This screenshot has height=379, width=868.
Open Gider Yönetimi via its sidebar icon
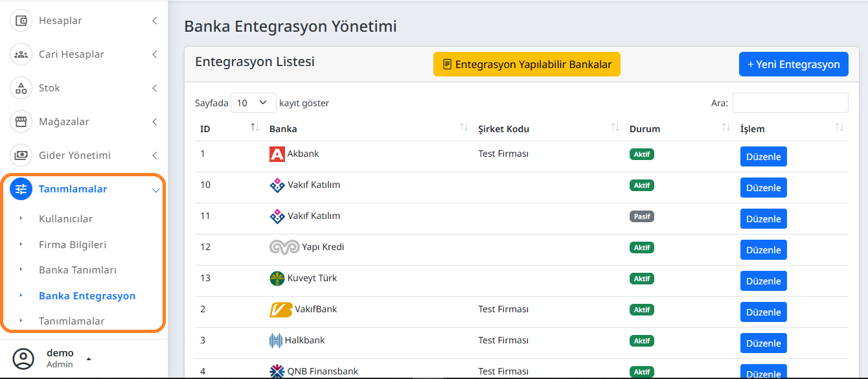[x=21, y=155]
